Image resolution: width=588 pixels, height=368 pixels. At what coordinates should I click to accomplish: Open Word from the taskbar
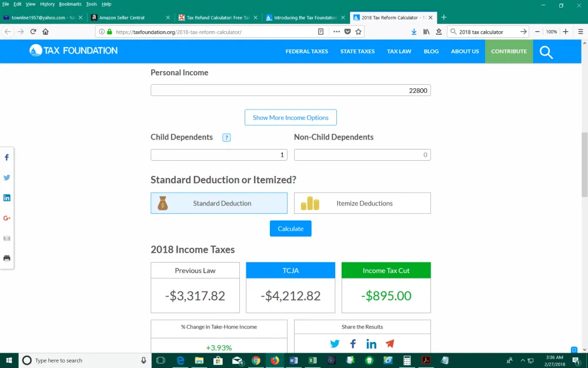point(293,360)
